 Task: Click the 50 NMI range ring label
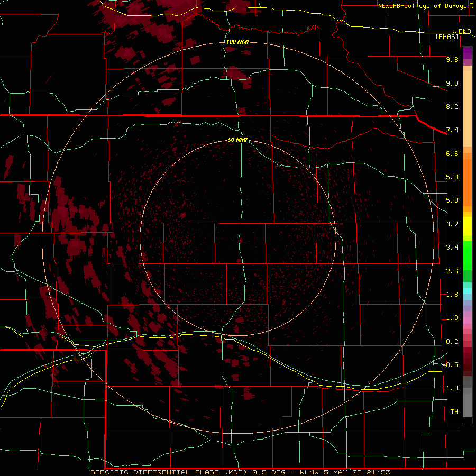(x=237, y=140)
